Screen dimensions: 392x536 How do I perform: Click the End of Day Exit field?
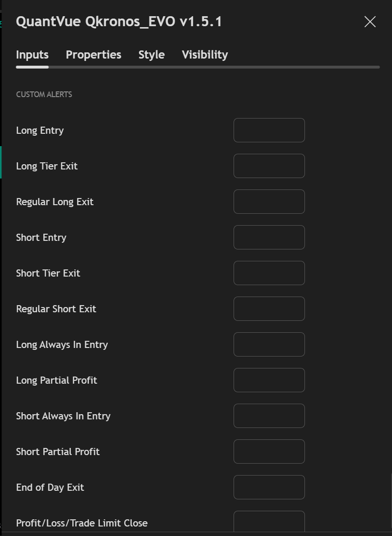(269, 487)
